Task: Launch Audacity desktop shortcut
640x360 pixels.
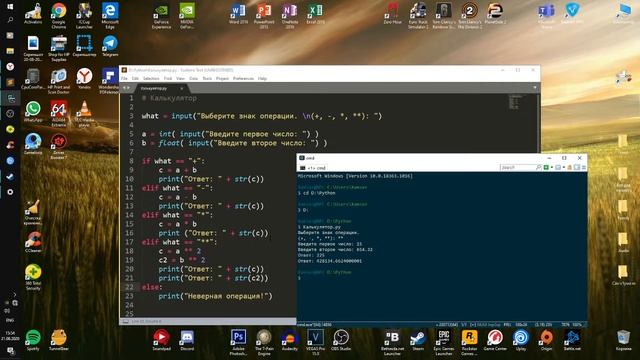Action: (290, 340)
